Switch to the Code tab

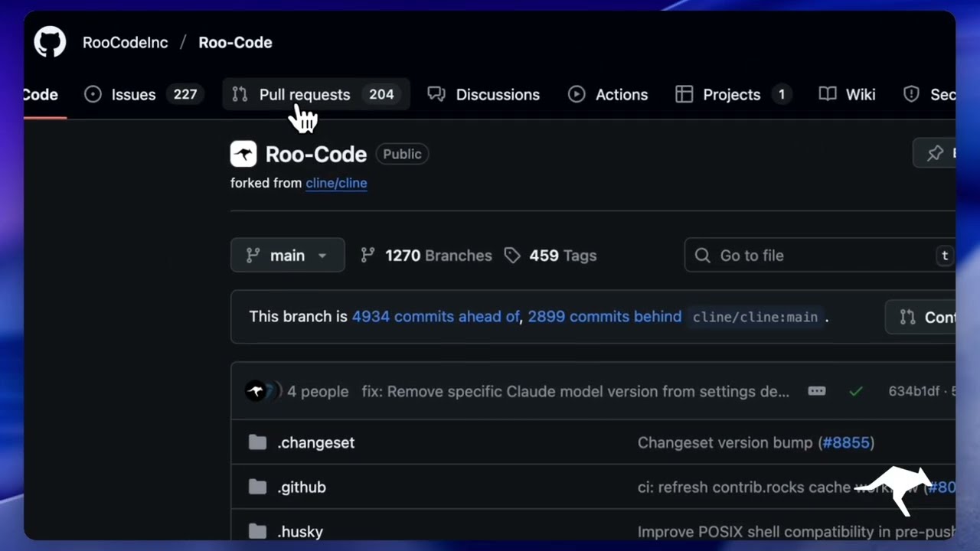point(41,95)
